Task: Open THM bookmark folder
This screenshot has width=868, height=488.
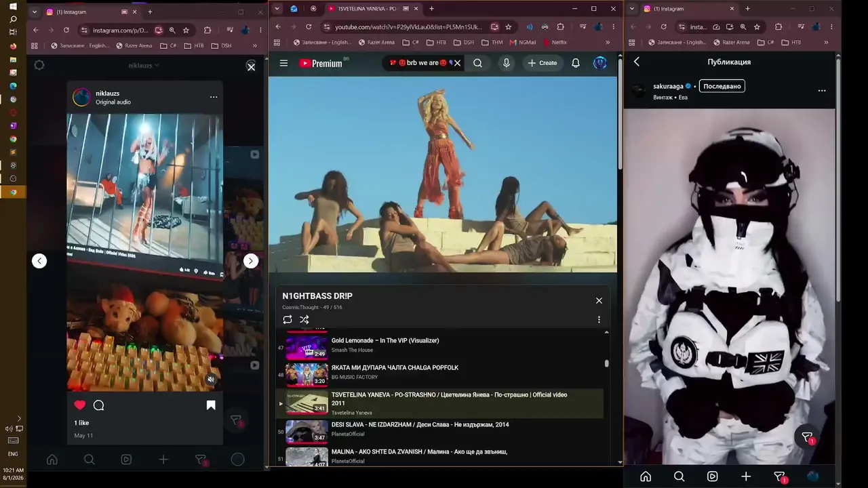Action: (x=492, y=42)
